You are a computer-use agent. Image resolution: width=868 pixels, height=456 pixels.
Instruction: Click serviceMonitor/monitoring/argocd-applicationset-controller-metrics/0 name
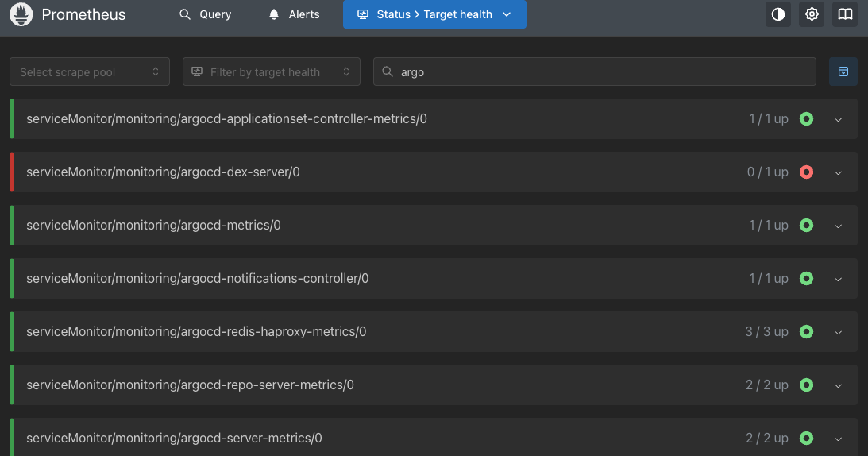(x=226, y=118)
